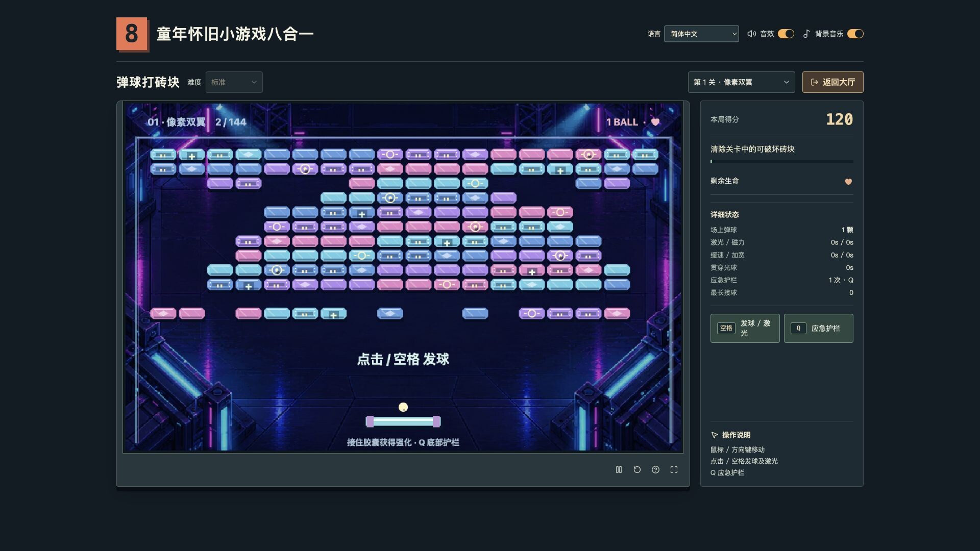Toggle the 背景音乐 background music switch
Screen dimensions: 980x551
[855, 34]
